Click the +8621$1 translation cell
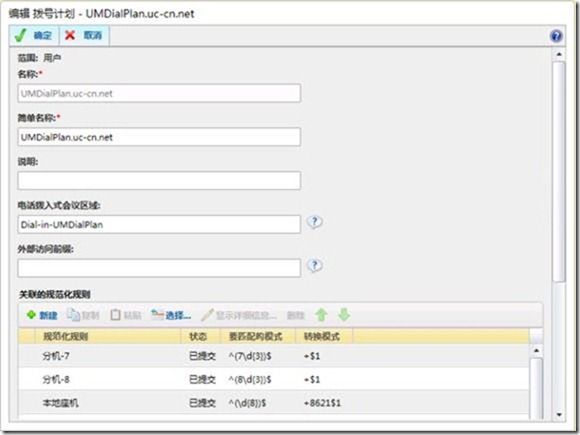 322,403
